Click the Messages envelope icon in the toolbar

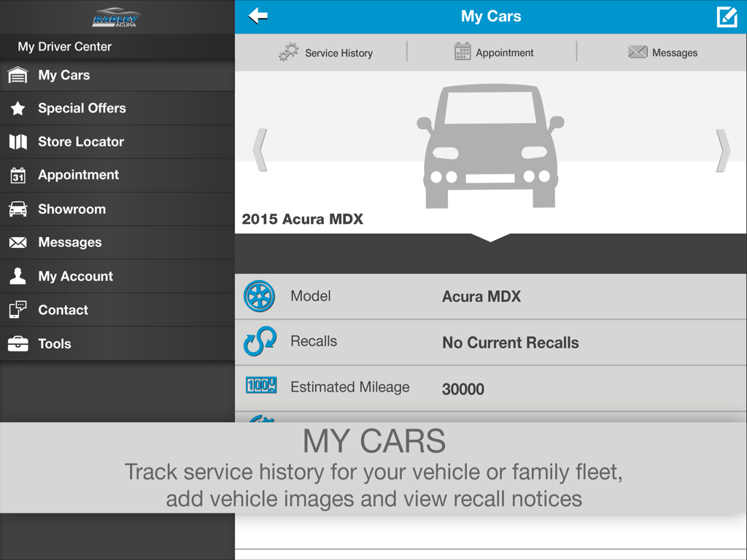point(638,52)
